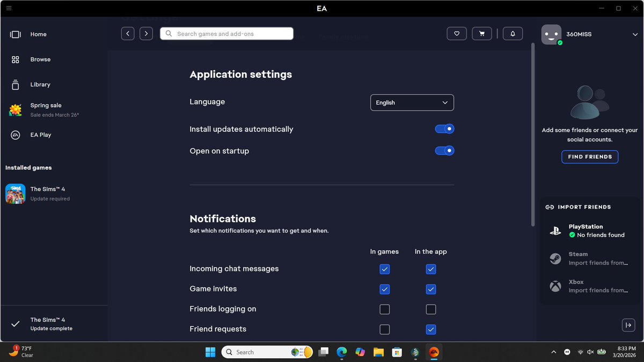Click the FIND FRIENDS button
The image size is (644, 362).
[590, 157]
